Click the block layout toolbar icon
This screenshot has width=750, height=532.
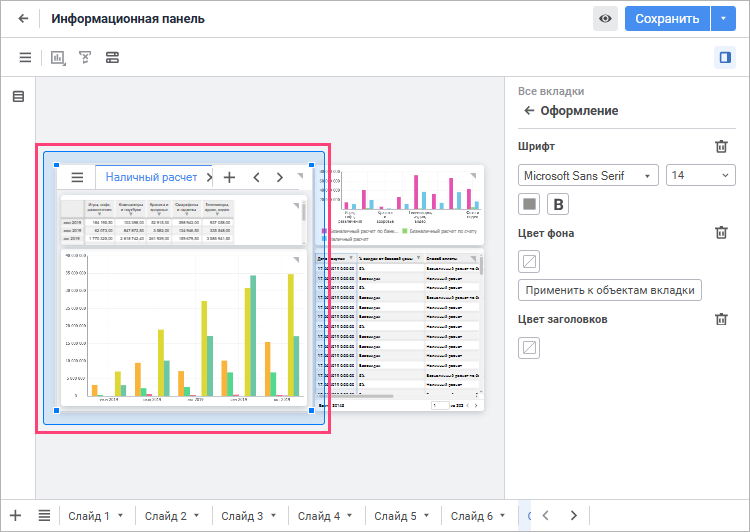coord(112,58)
